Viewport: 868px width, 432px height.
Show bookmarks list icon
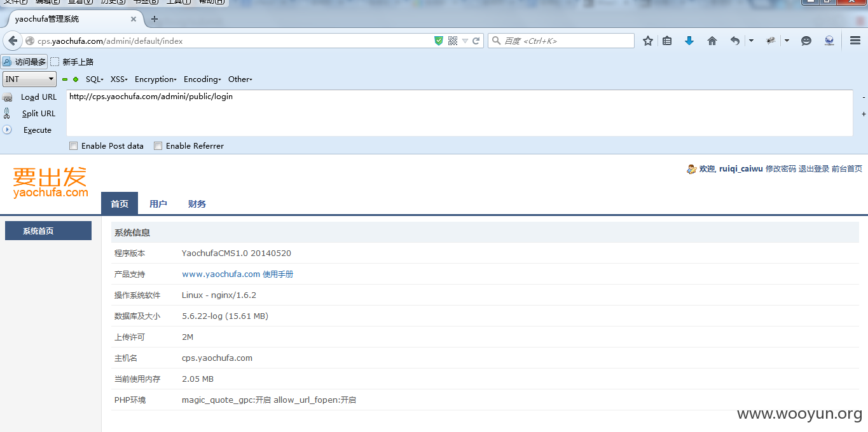point(667,41)
